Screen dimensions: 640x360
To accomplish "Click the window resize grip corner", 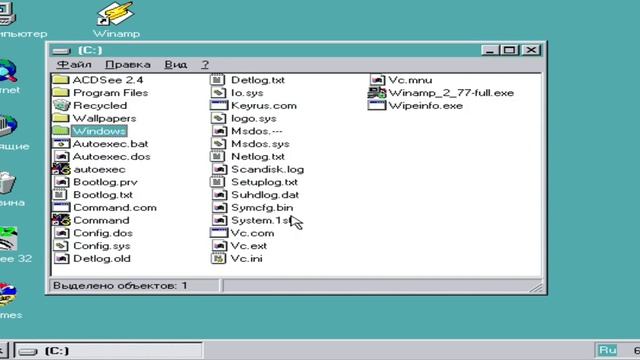I will (537, 287).
